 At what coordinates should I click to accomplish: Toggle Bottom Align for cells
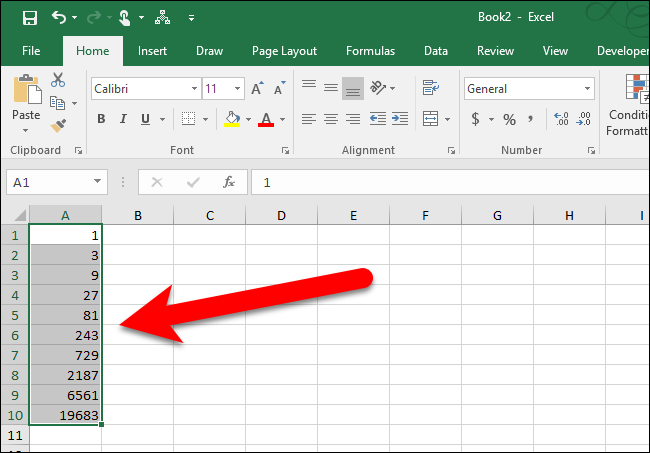click(x=353, y=88)
